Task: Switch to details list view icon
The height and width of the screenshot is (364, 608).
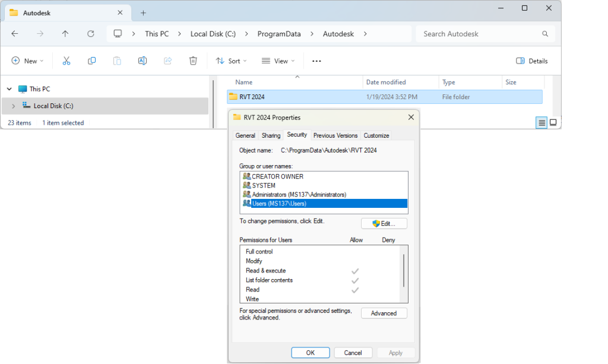Action: pyautogui.click(x=541, y=123)
